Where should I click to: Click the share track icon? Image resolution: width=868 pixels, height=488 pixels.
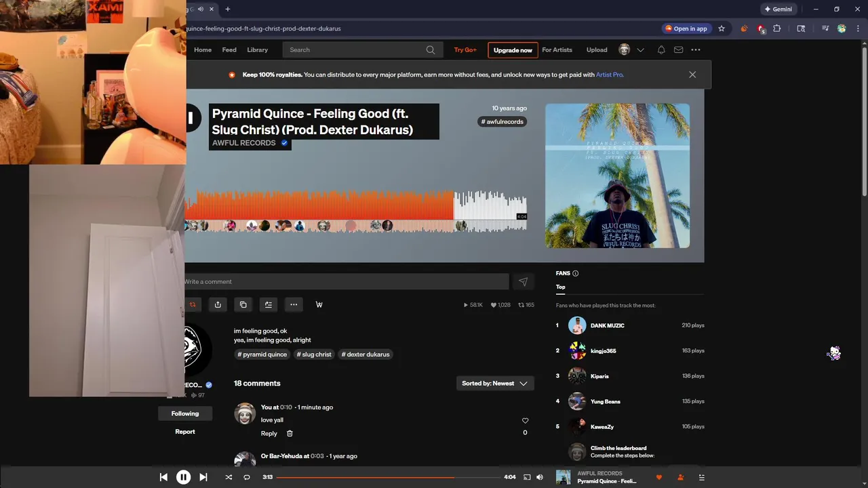coord(218,305)
